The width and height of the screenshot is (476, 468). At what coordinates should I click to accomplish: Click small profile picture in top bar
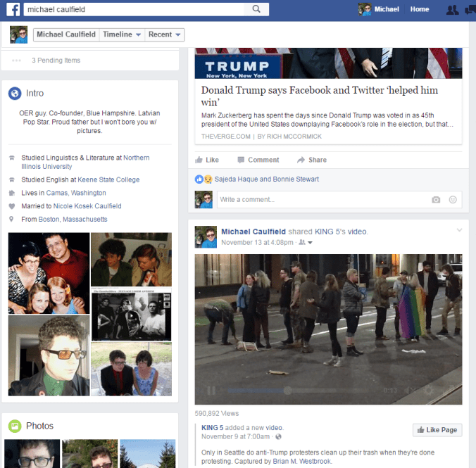pos(364,9)
